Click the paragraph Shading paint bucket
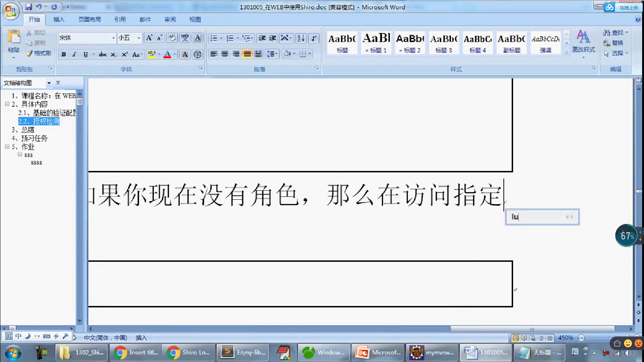 point(287,54)
